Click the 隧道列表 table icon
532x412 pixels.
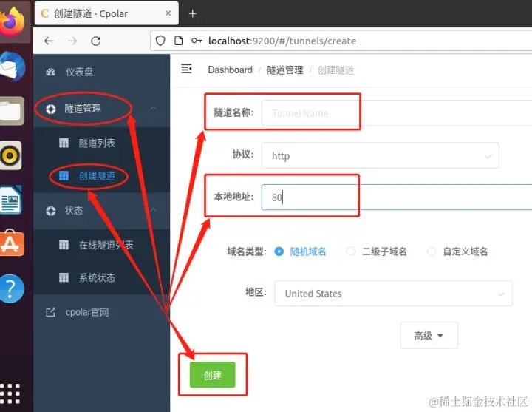pos(64,143)
